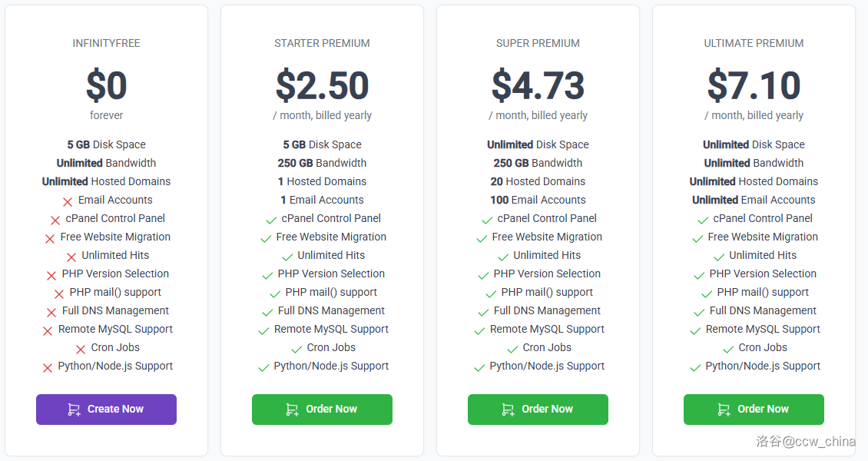
Task: Click green check beside Super Premium Unlimited Hits
Action: (503, 257)
